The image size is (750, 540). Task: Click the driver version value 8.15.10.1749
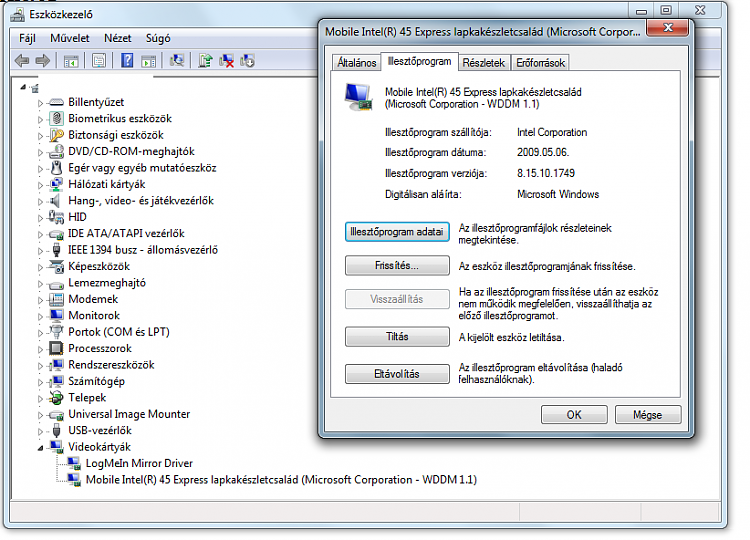click(x=546, y=173)
